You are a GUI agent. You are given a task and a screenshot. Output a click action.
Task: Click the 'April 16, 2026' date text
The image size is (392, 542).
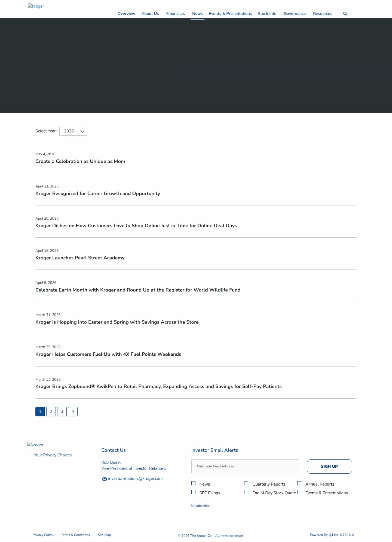click(47, 251)
